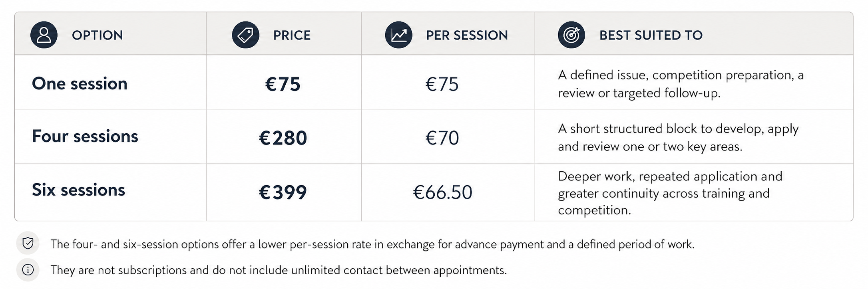The width and height of the screenshot is (868, 289).
Task: Click the 'Deeper work, repeated application' description
Action: click(670, 193)
